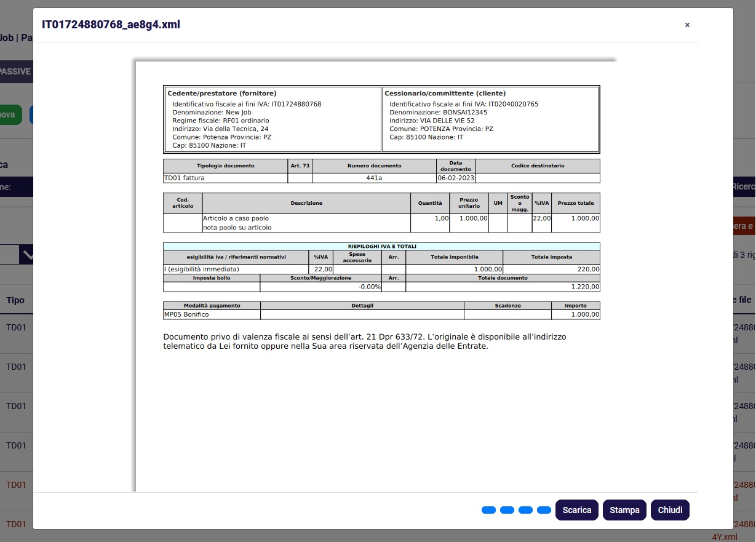756x542 pixels.
Task: Download the invoice with Scarica
Action: click(576, 510)
